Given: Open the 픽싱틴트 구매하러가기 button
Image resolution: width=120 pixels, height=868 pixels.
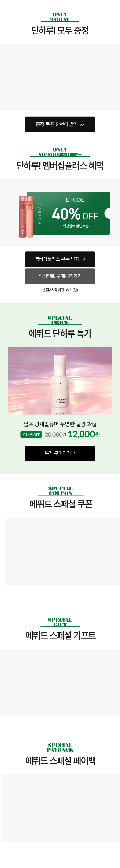Looking at the screenshot, I should (x=60, y=276).
